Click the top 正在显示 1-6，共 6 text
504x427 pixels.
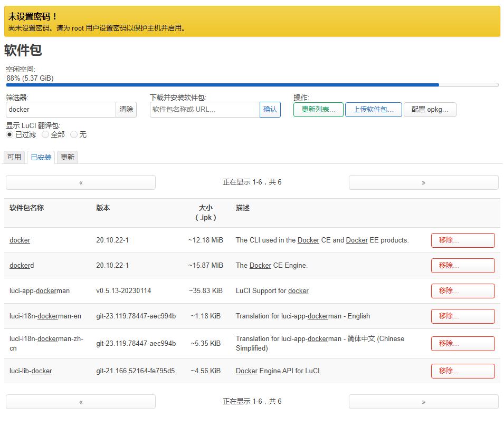[x=252, y=182]
